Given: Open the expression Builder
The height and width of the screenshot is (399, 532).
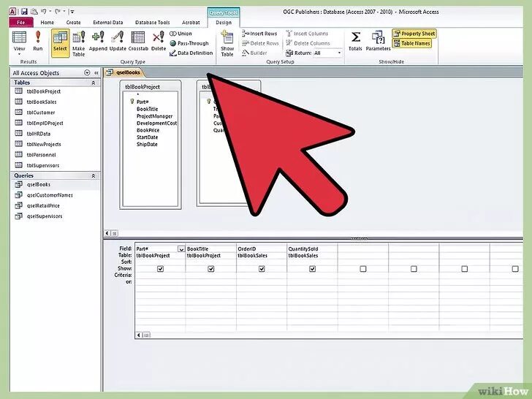Looking at the screenshot, I should coord(255,53).
